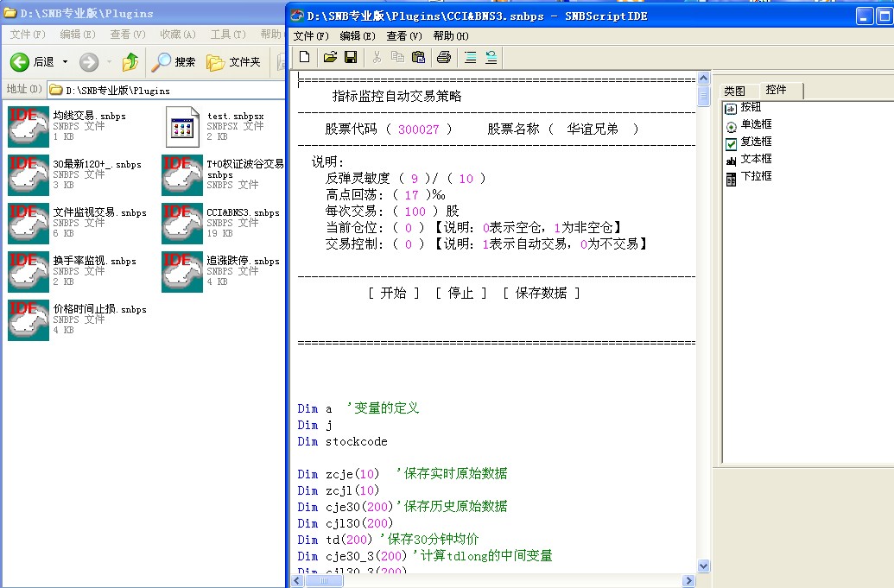Click the New file icon in SNBScriptIDE toolbar
Image resolution: width=894 pixels, height=588 pixels.
tap(304, 57)
